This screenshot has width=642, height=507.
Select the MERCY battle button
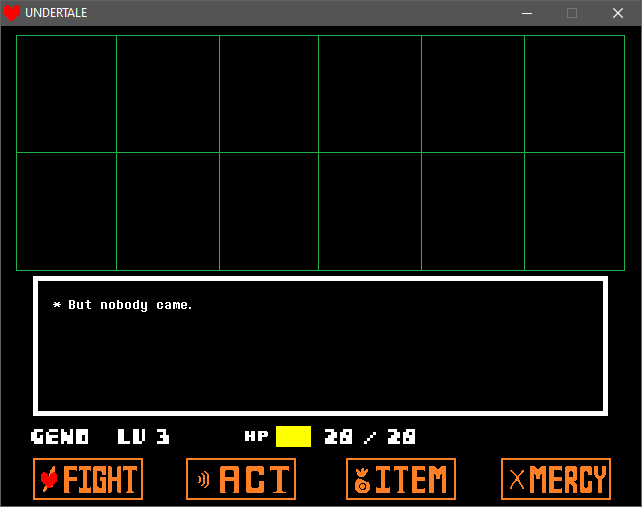[x=556, y=479]
